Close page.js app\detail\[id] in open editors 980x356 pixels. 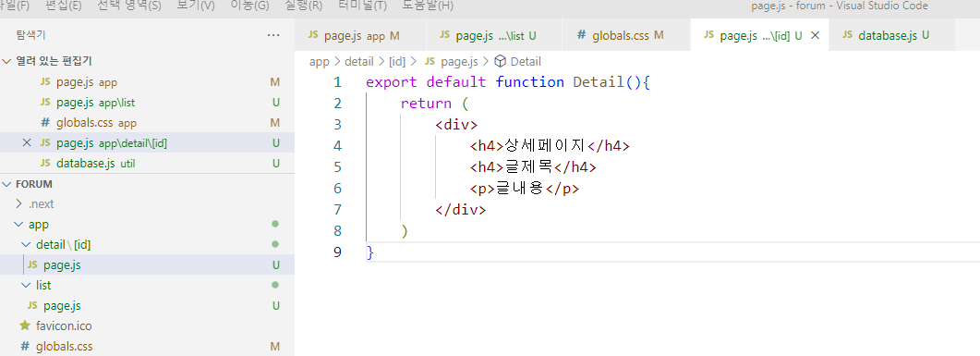tap(26, 142)
